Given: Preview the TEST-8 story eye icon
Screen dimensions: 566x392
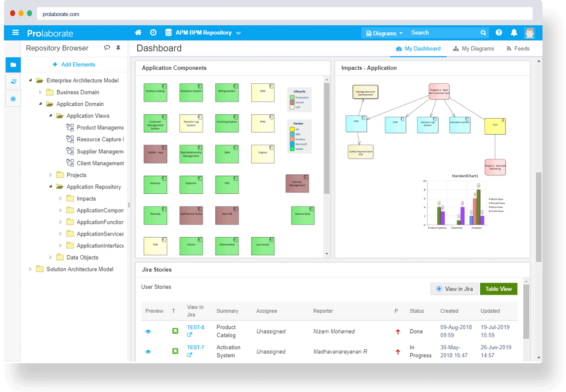Looking at the screenshot, I should (148, 332).
